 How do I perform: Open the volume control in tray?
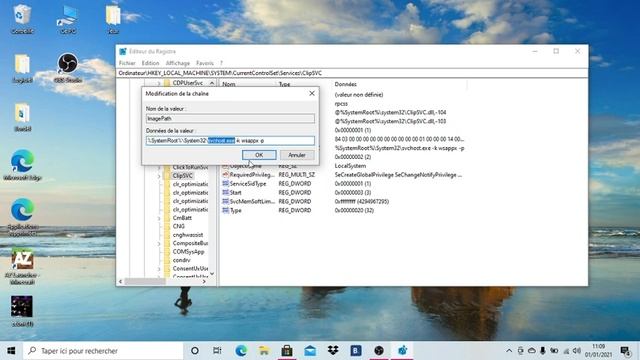pos(576,351)
